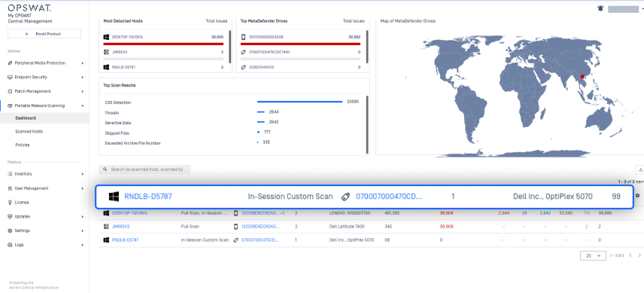Screen dimensions: 644x293
Task: Click the License lock icon
Action: point(11,203)
